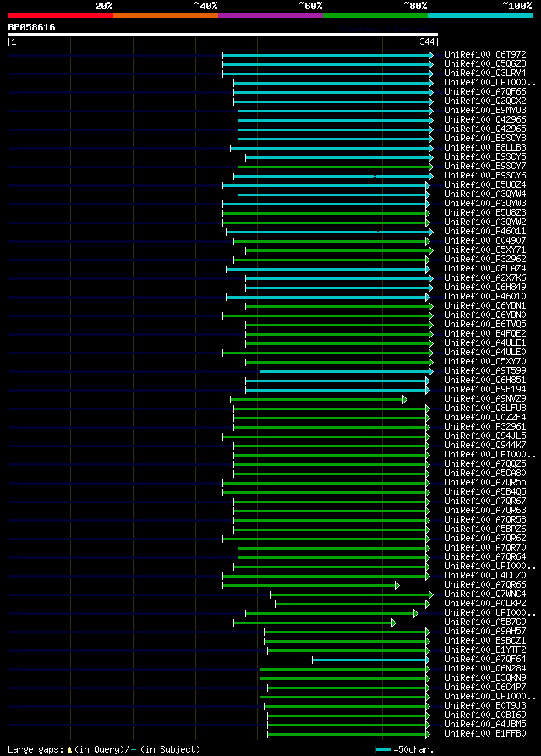The height and width of the screenshot is (756, 541).
Task: Click arrowhead ending the UniRef100_C5XY71 bar
Action: click(431, 250)
